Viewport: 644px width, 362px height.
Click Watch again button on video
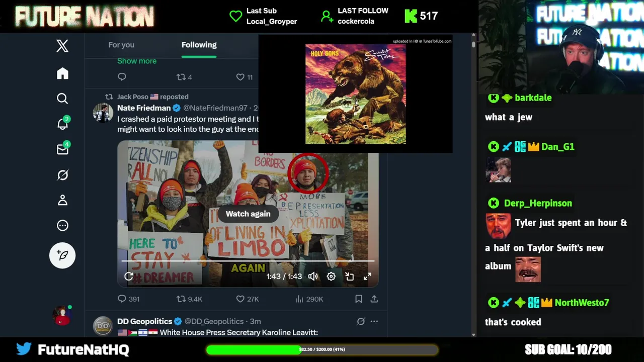tap(248, 214)
